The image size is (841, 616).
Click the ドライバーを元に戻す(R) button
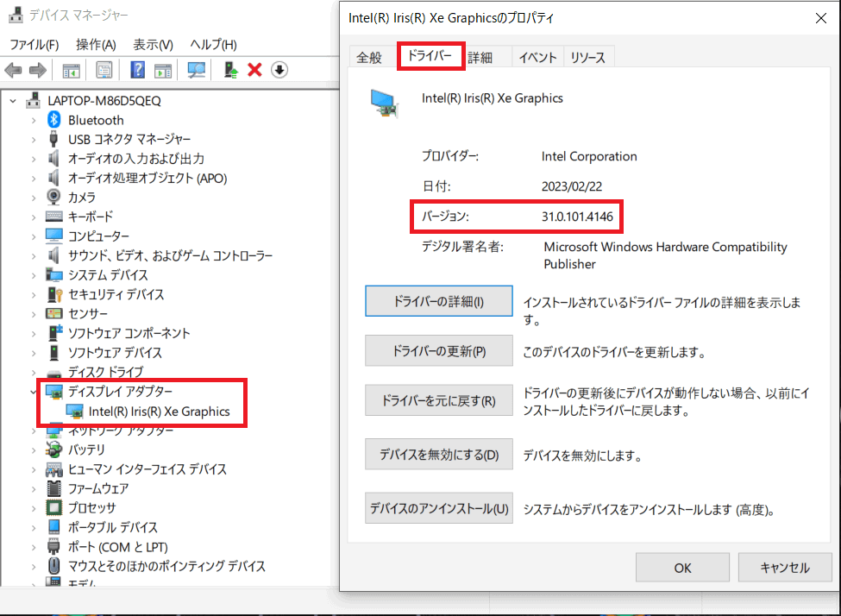pyautogui.click(x=439, y=401)
